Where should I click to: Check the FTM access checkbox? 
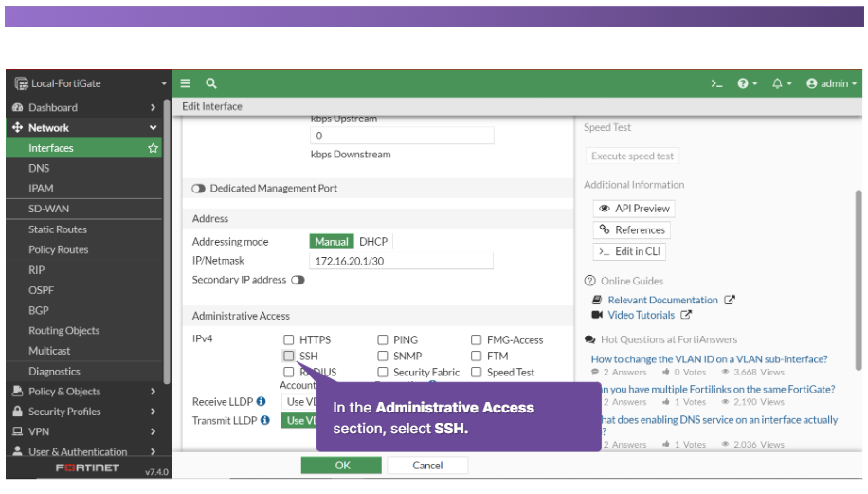[x=476, y=356]
